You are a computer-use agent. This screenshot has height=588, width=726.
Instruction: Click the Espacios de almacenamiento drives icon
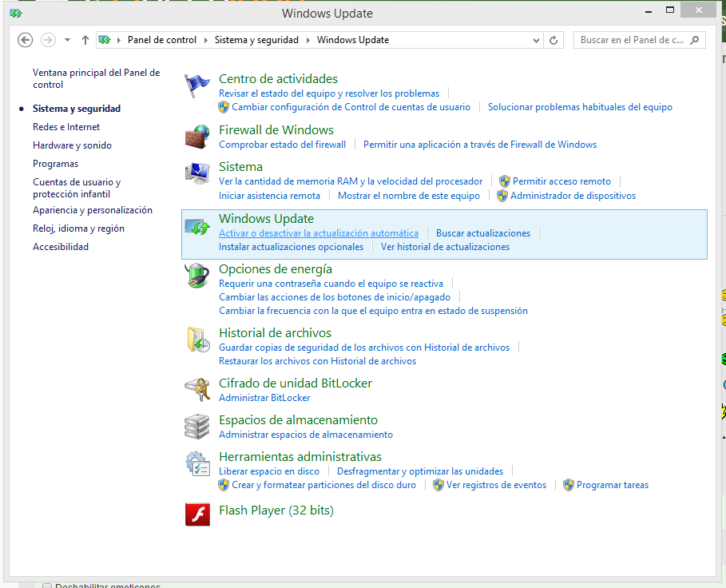[197, 427]
